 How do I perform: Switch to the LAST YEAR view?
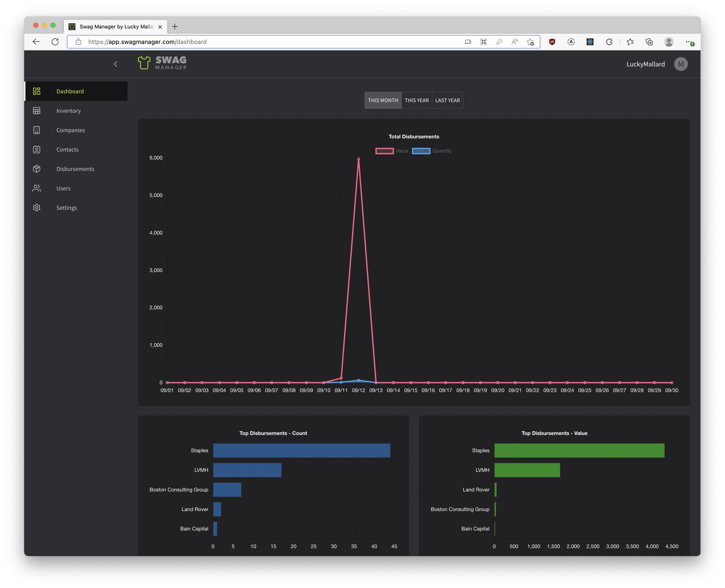coord(447,100)
